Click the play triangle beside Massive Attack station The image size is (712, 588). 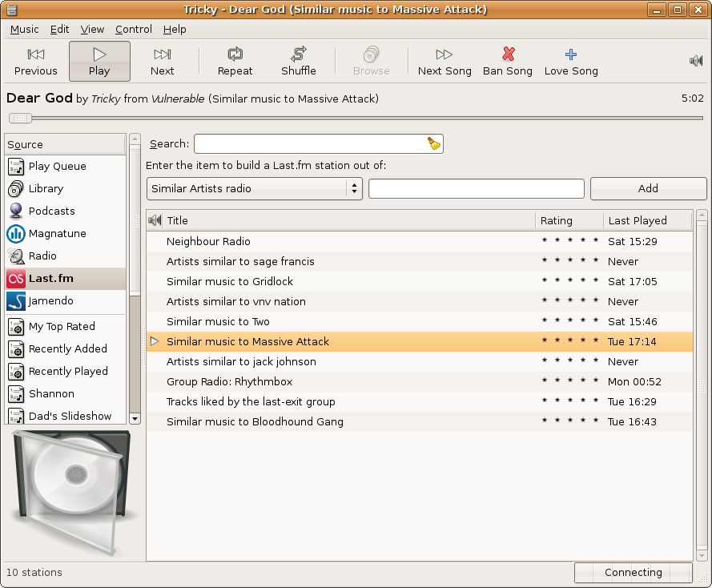pos(155,341)
